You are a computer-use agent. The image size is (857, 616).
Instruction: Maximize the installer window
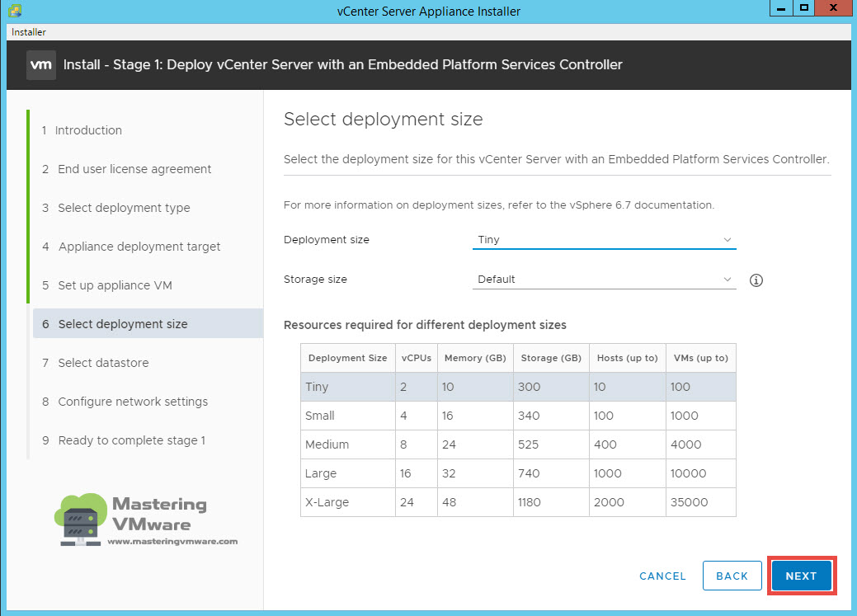coord(804,8)
